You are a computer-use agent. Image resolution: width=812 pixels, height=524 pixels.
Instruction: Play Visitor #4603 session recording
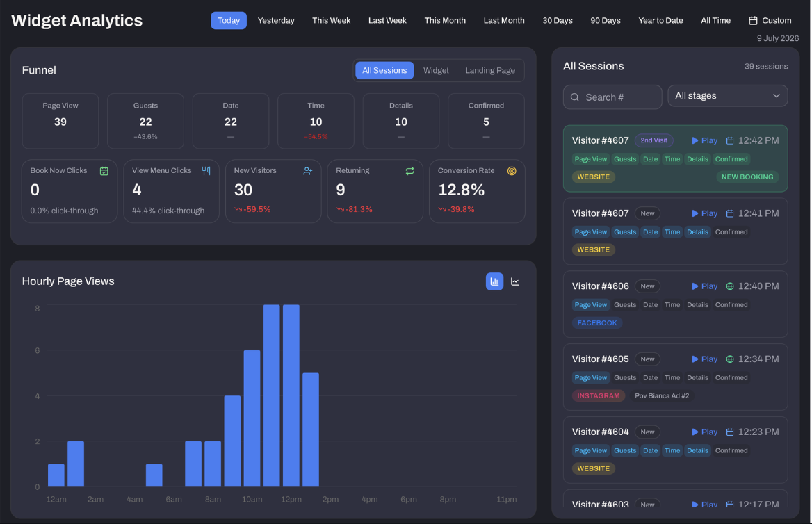tap(704, 505)
